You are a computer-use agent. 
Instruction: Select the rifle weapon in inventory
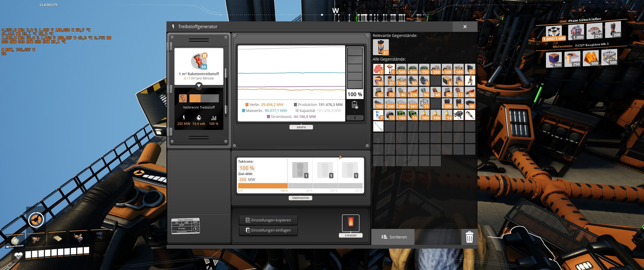(x=458, y=115)
